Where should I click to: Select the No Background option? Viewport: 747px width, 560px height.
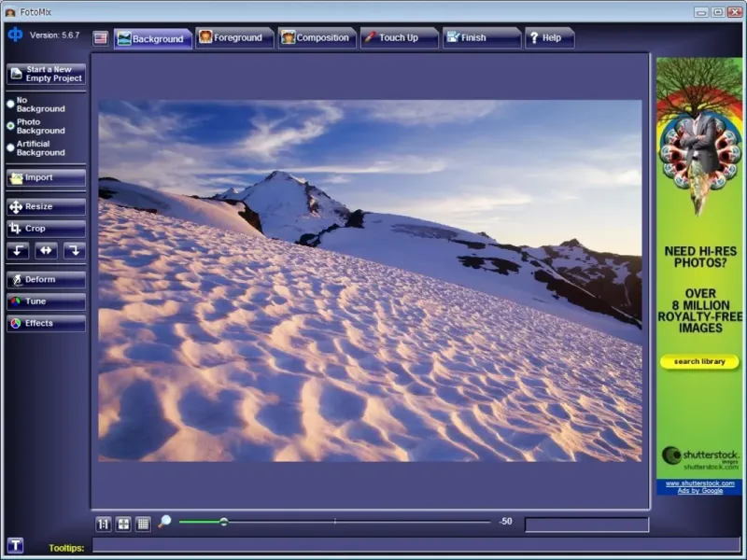coord(11,104)
